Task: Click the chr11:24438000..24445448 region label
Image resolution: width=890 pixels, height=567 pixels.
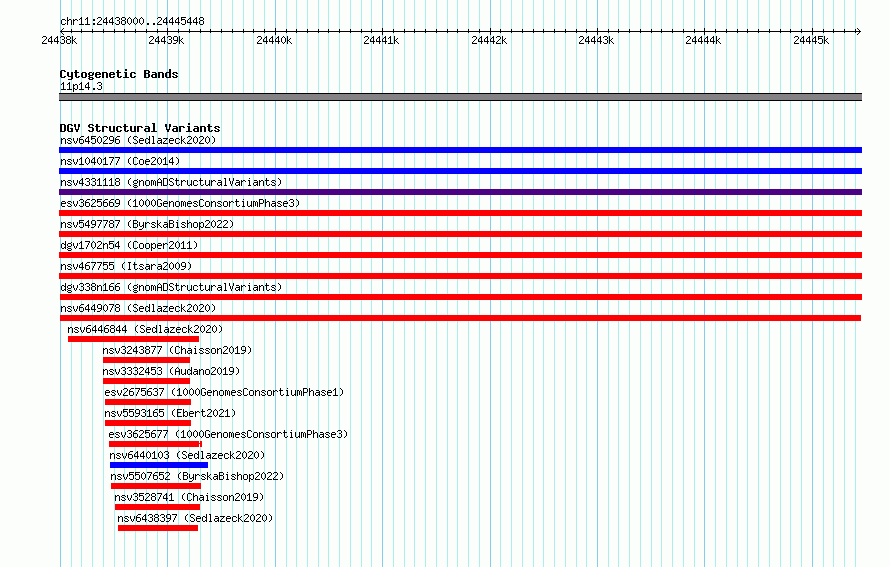Action: tap(132, 21)
